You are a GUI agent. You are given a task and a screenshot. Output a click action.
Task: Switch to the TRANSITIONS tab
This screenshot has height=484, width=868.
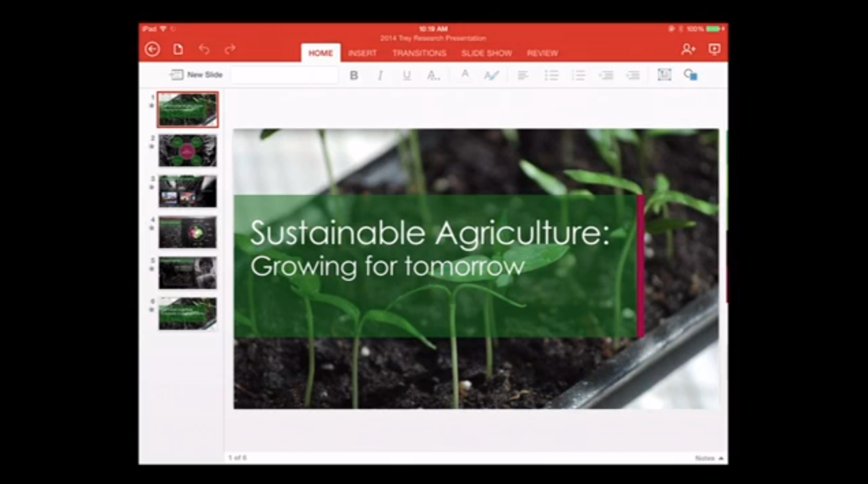[x=419, y=53]
